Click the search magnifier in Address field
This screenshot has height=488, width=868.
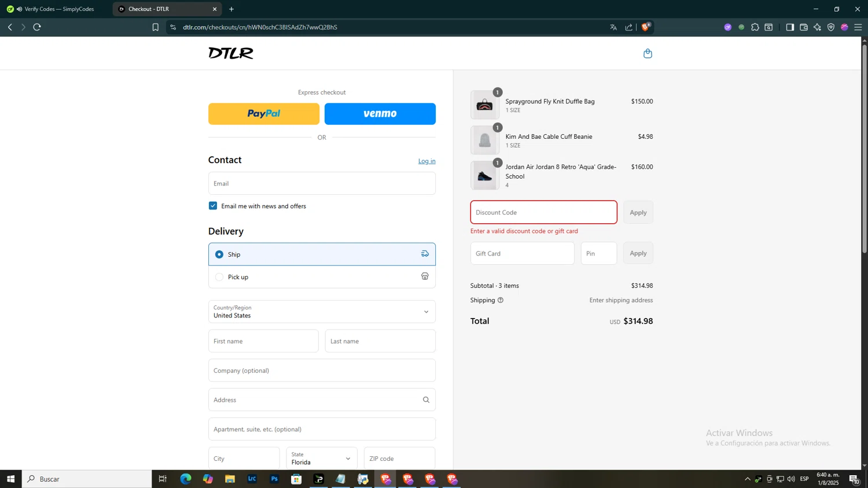coord(426,400)
